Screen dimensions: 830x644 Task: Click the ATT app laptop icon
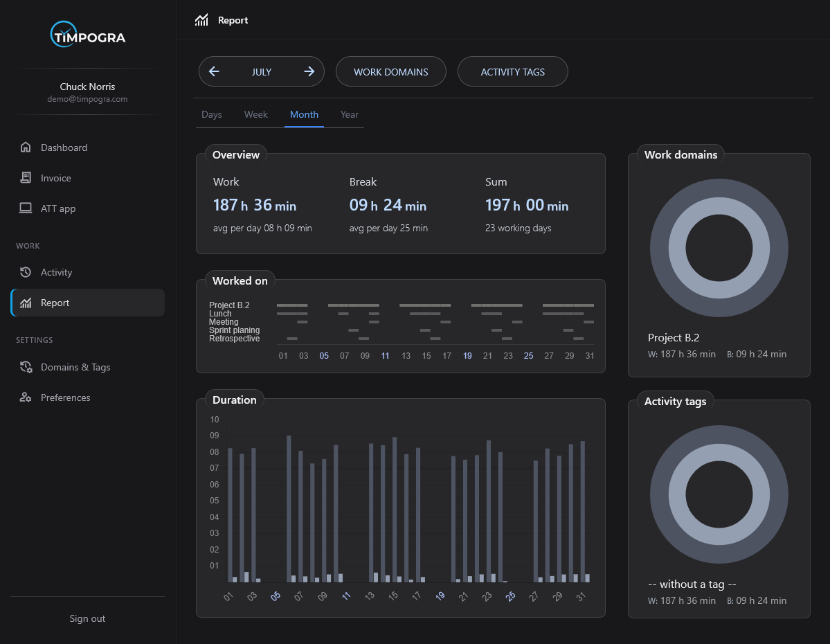(26, 208)
